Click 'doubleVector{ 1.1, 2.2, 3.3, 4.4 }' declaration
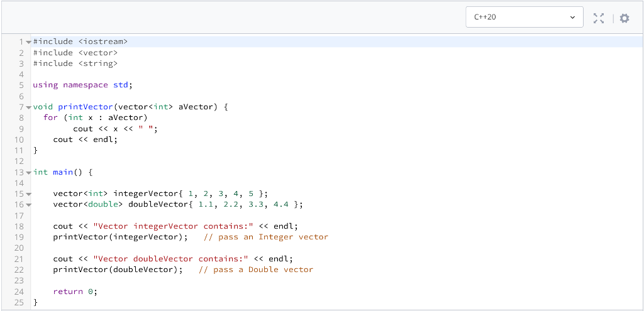The height and width of the screenshot is (311, 644). [x=216, y=204]
